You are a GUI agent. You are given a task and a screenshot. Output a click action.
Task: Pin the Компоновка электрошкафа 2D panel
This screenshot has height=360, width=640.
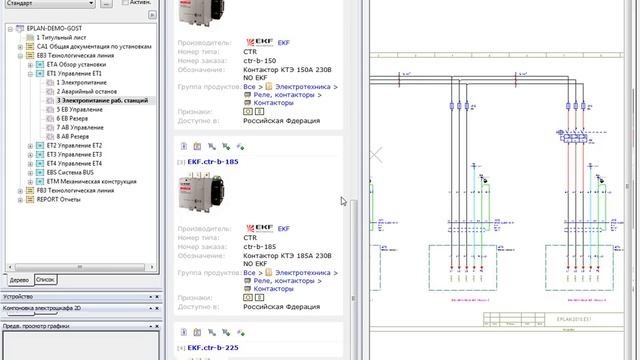pyautogui.click(x=151, y=308)
